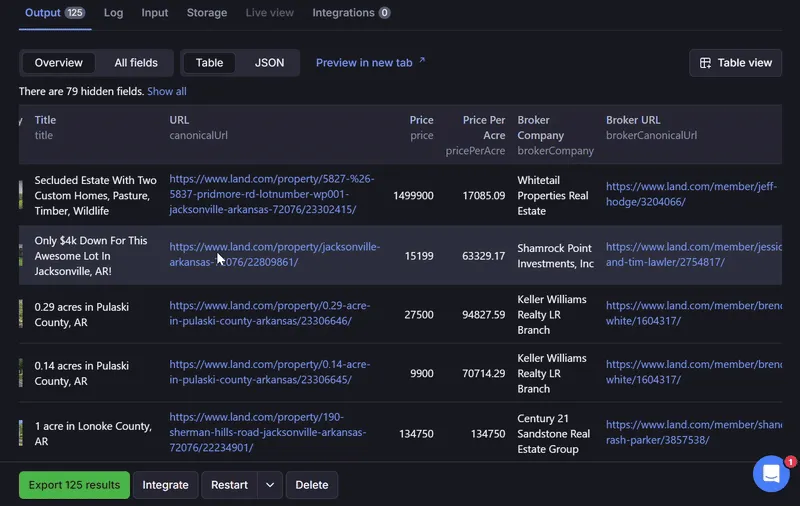The width and height of the screenshot is (800, 506).
Task: Click Export 125 results button
Action: [74, 485]
